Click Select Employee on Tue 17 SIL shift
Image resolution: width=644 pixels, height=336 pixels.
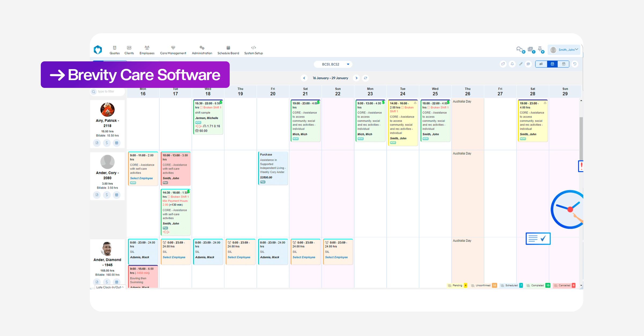click(x=174, y=257)
